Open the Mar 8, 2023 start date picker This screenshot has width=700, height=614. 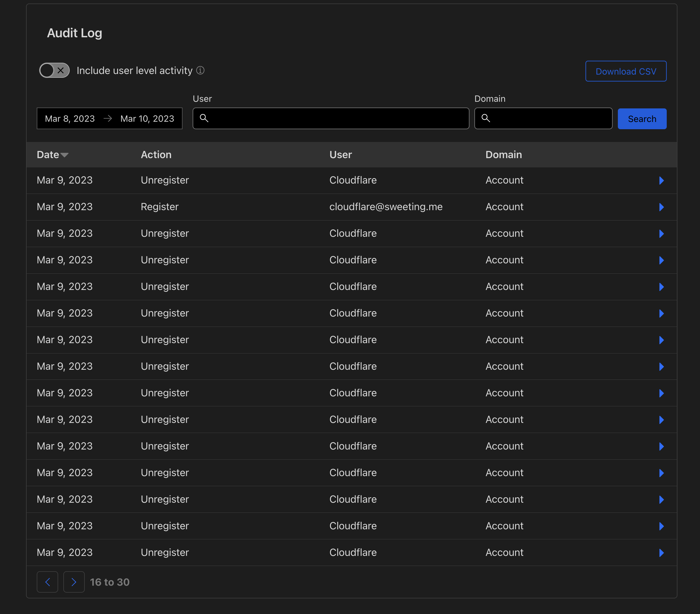click(x=70, y=119)
